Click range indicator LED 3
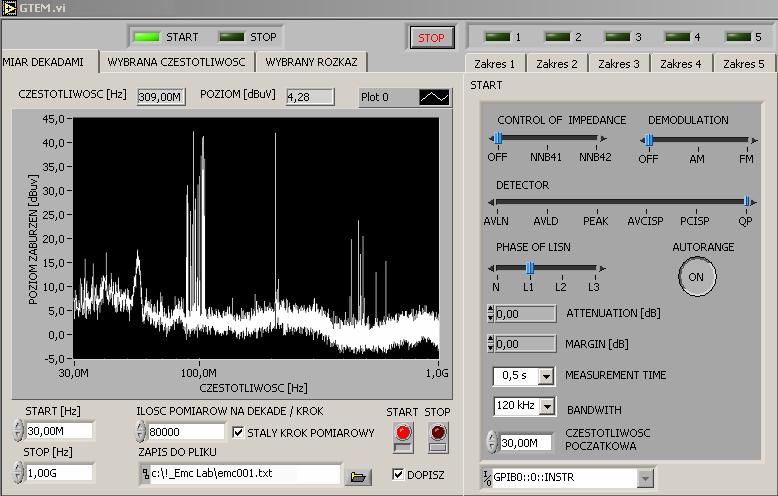The width and height of the screenshot is (778, 496). pyautogui.click(x=617, y=37)
